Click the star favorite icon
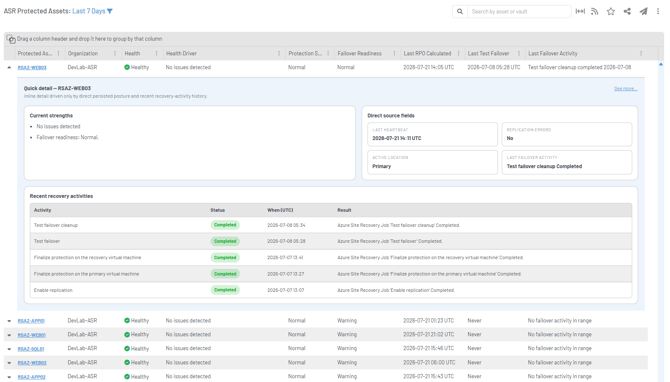The height and width of the screenshot is (382, 670). pos(611,12)
